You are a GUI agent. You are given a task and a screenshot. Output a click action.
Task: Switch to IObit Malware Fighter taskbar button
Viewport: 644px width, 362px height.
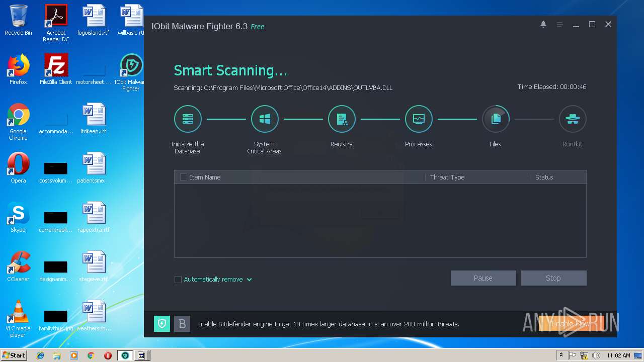(x=125, y=355)
